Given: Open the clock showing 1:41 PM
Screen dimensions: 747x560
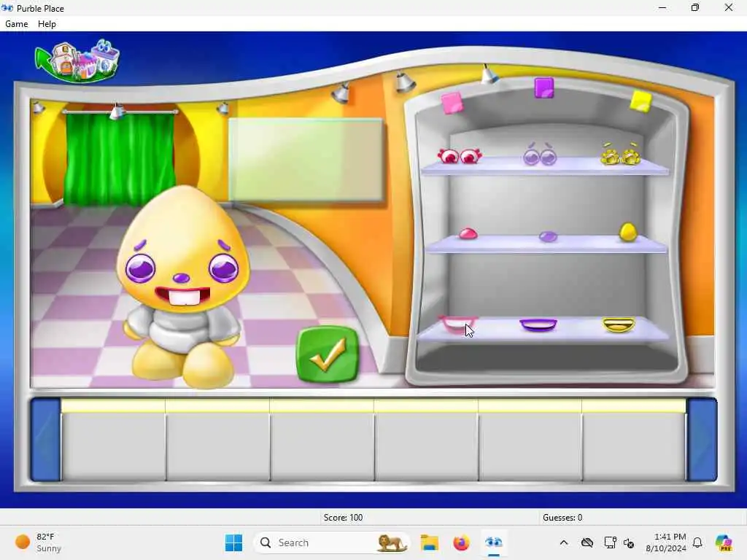Looking at the screenshot, I should tap(666, 542).
